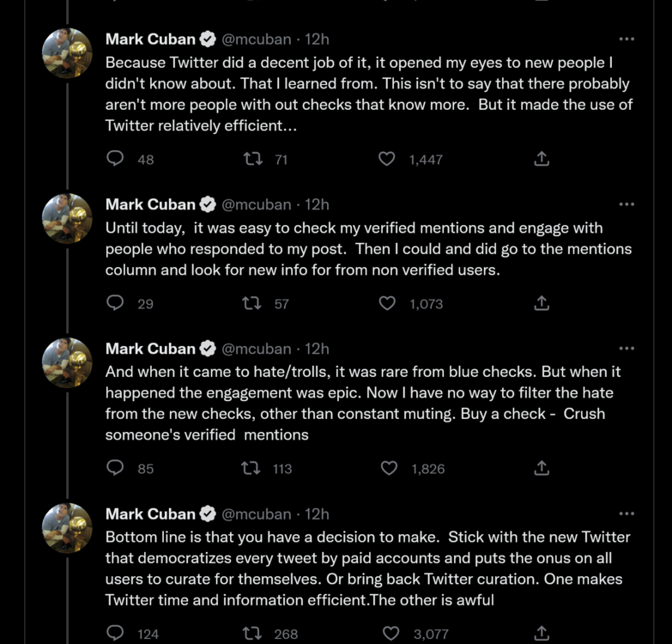
Task: Like the 'Bottom line' tweet with 3,077 likes
Action: (x=389, y=634)
